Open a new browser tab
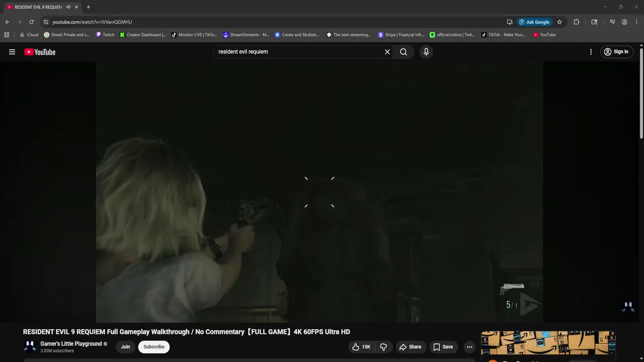 pos(89,7)
